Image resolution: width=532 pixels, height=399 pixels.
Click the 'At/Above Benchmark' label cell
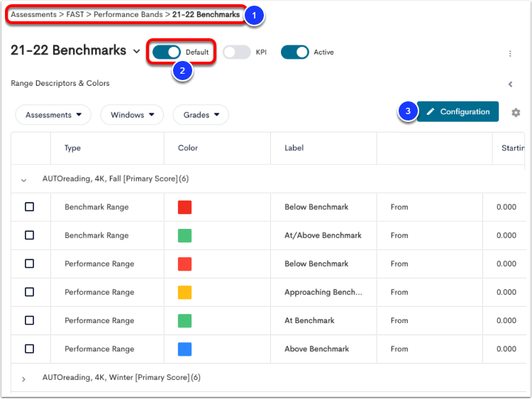[323, 235]
